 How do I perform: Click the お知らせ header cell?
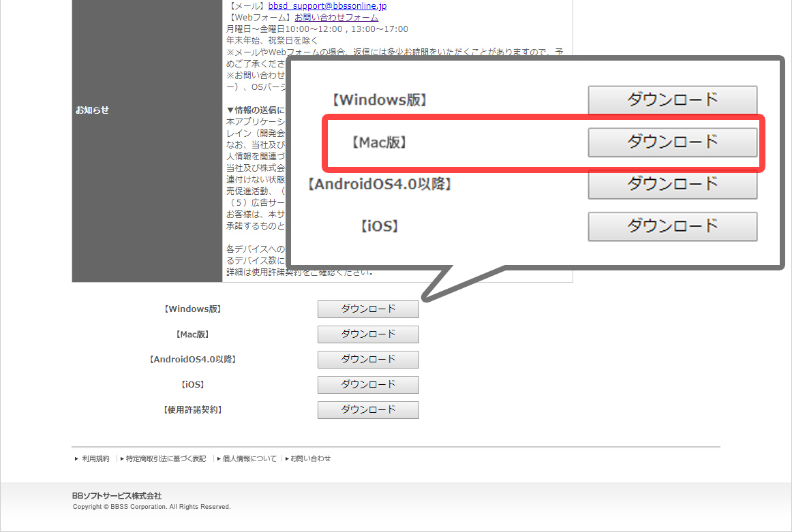pos(92,110)
